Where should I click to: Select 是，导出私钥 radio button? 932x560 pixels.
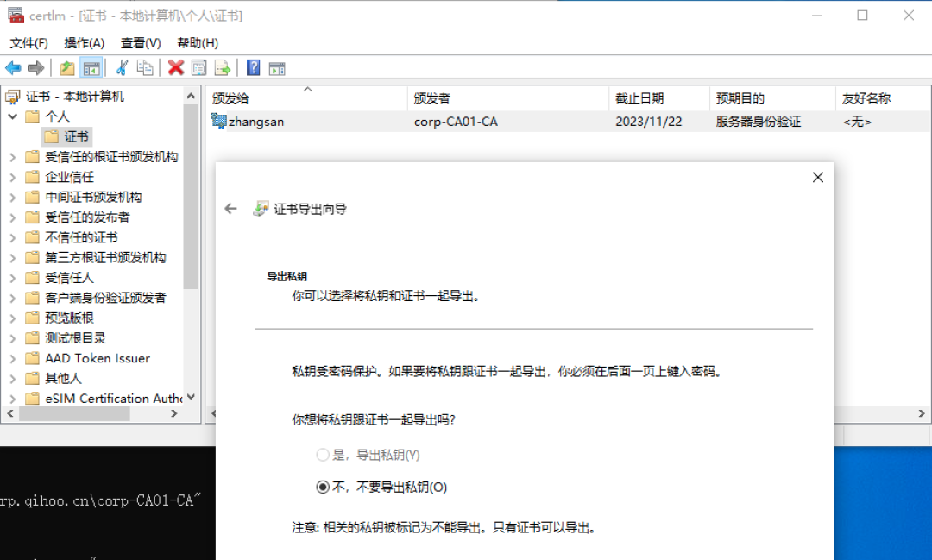coord(323,455)
